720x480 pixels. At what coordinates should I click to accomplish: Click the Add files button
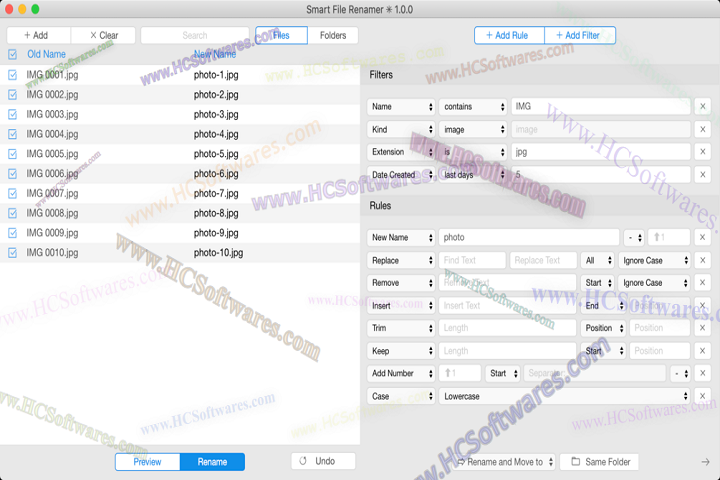[x=39, y=35]
